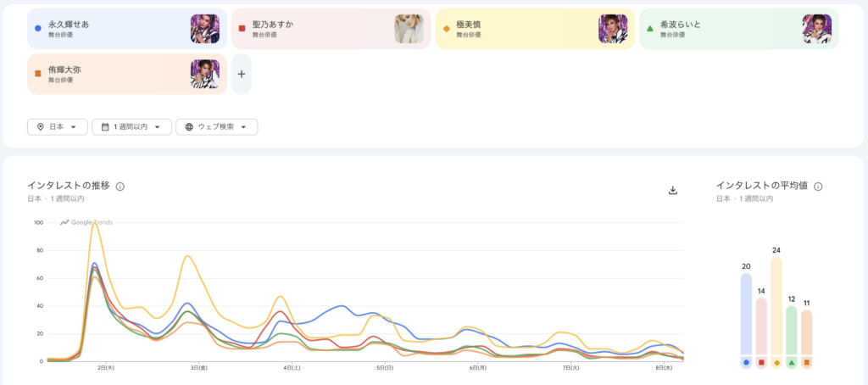Viewport: 868px width, 385px height.
Task: Open the ウェブ検索 search type dropdown
Action: click(x=216, y=127)
